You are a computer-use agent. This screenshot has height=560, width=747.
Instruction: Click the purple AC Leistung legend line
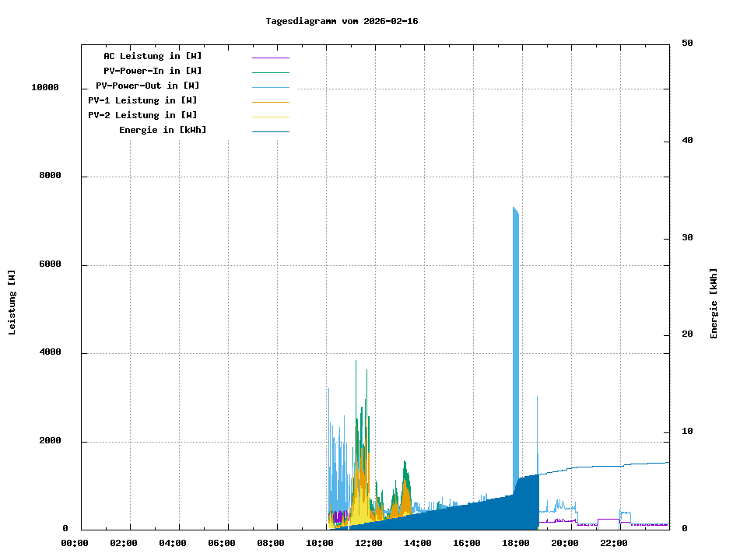[x=270, y=58]
